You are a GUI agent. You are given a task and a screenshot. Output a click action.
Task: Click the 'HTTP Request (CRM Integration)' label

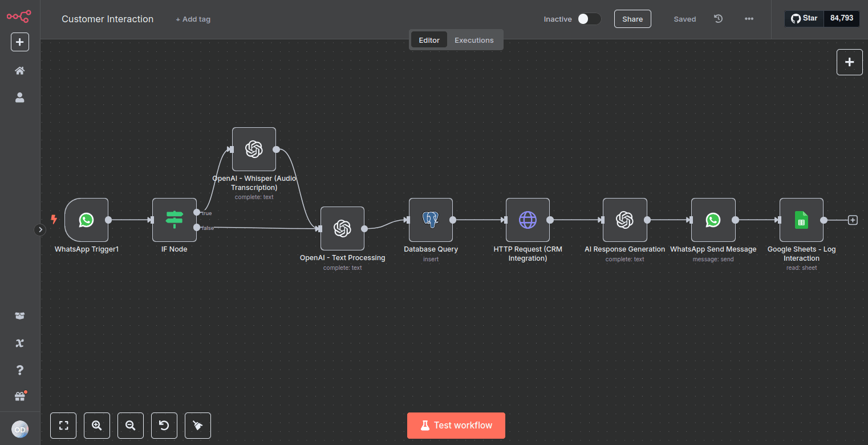(528, 254)
